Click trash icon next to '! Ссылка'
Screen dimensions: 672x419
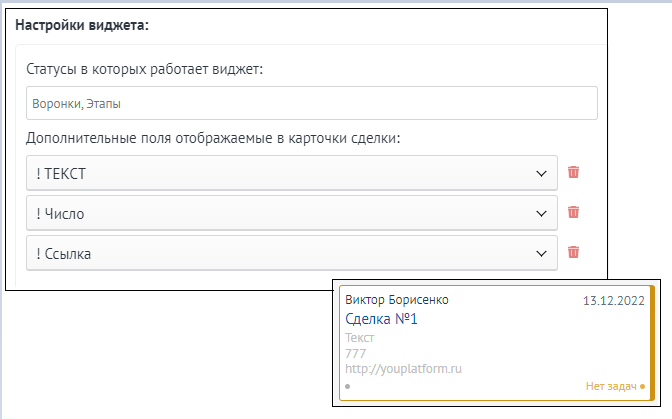coord(573,252)
